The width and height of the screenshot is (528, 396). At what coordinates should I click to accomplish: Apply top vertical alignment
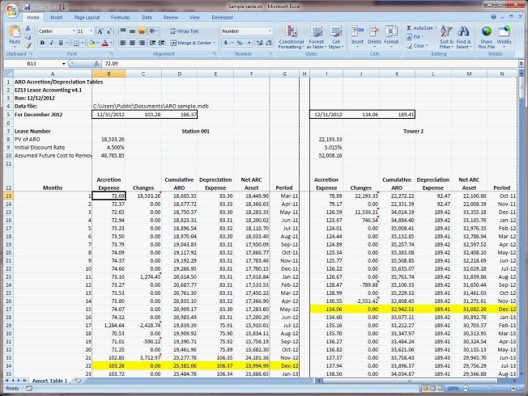(x=123, y=31)
